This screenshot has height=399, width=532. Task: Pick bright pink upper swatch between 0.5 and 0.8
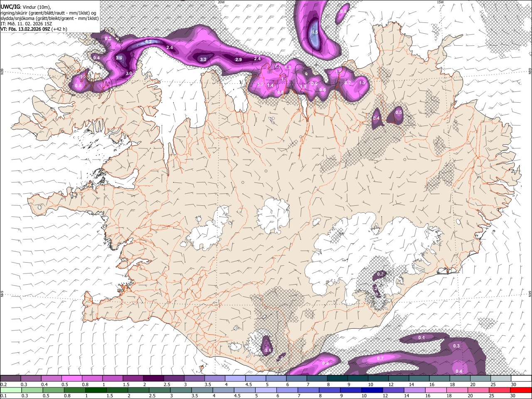point(71,379)
